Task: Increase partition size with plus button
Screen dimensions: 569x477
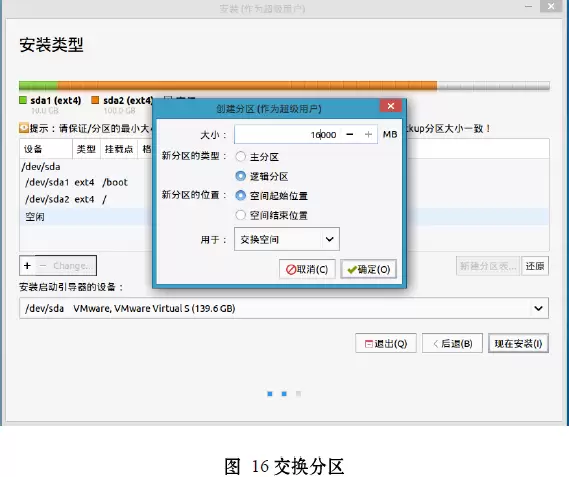Action: pyautogui.click(x=368, y=135)
